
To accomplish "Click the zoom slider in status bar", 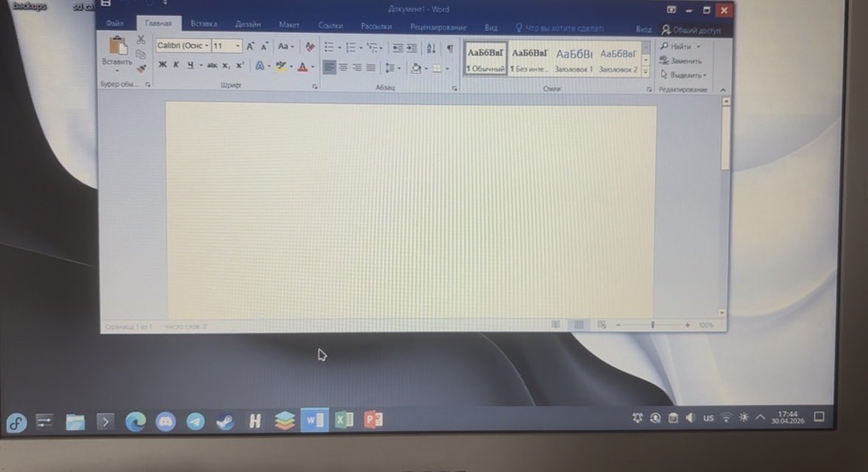I will (653, 325).
